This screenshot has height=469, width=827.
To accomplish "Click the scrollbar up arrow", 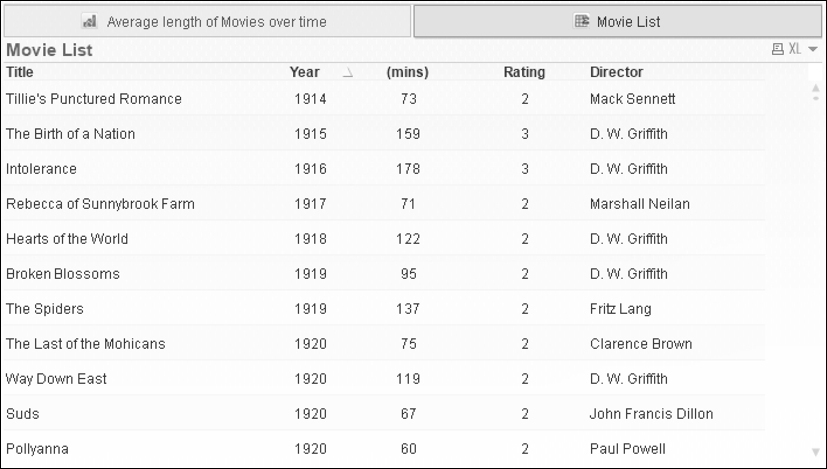I will point(815,88).
